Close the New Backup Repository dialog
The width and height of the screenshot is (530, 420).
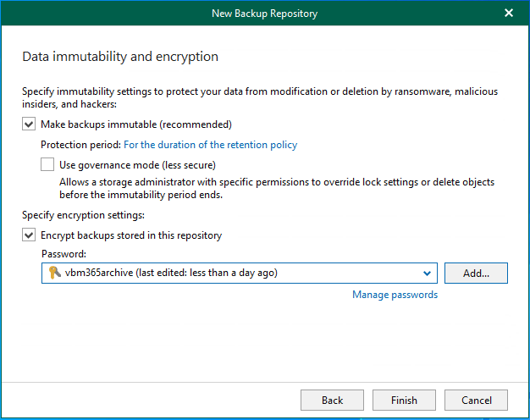[x=509, y=13]
